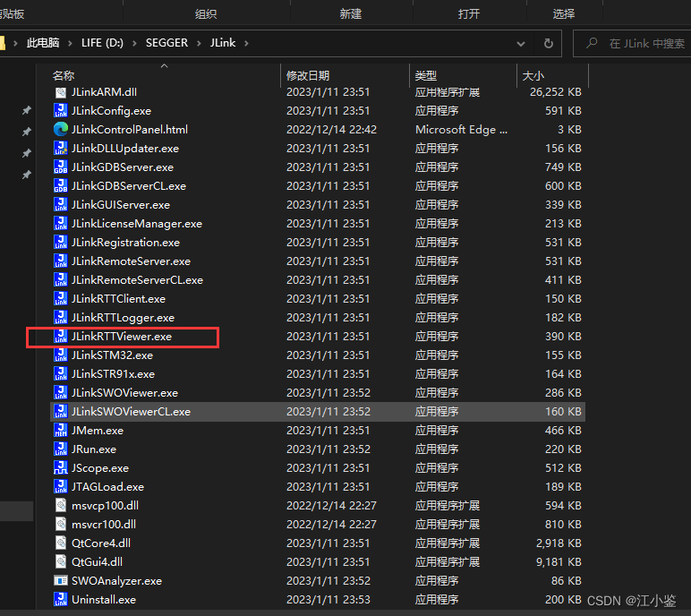Click the JLinkRegistration.exe icon
Image resolution: width=691 pixels, height=616 pixels.
(x=60, y=242)
